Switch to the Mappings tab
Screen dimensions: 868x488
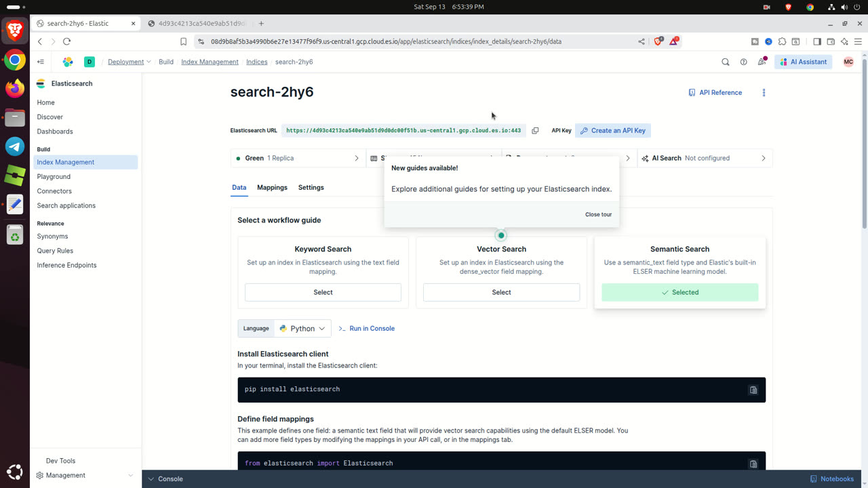point(272,187)
